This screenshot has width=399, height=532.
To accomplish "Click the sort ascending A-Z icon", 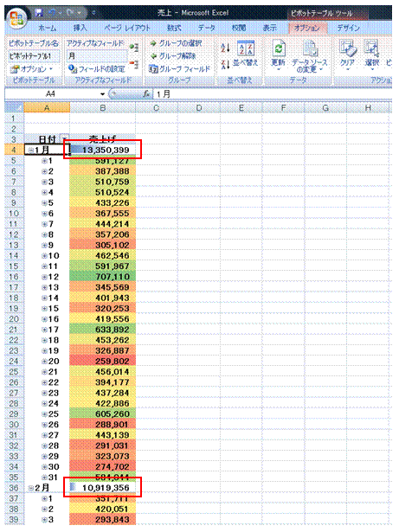I will click(x=225, y=48).
